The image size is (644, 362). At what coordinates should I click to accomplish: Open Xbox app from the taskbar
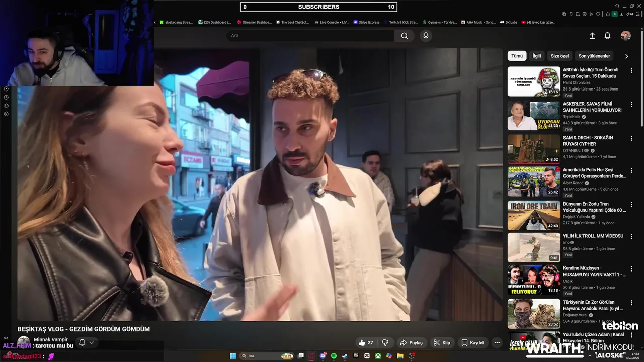coord(378,356)
